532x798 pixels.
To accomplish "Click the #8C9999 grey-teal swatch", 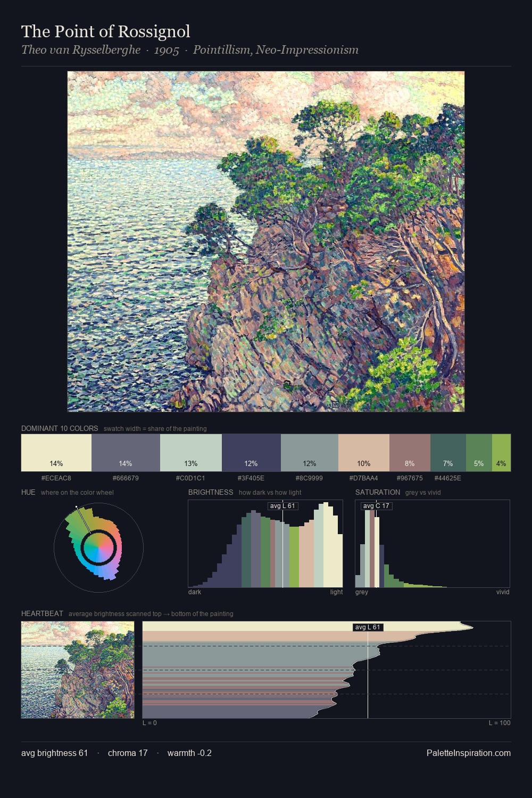I will click(x=310, y=453).
